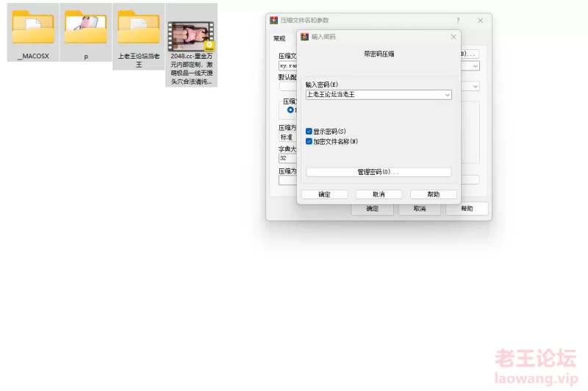The height and width of the screenshot is (391, 588).
Task: Click the help question mark in archive window
Action: click(x=458, y=21)
